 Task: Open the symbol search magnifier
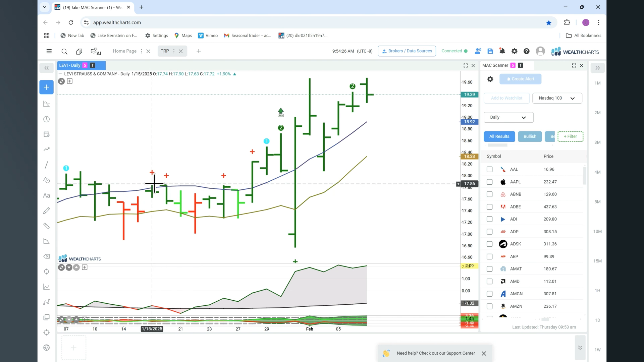(64, 51)
